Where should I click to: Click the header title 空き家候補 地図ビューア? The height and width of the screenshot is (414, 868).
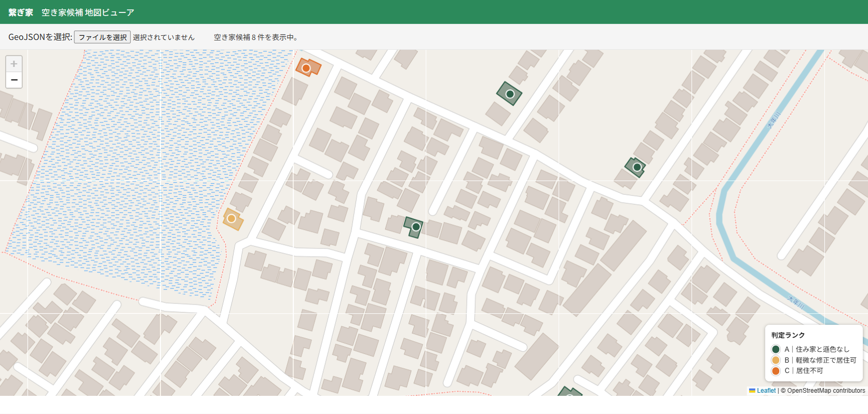click(88, 12)
